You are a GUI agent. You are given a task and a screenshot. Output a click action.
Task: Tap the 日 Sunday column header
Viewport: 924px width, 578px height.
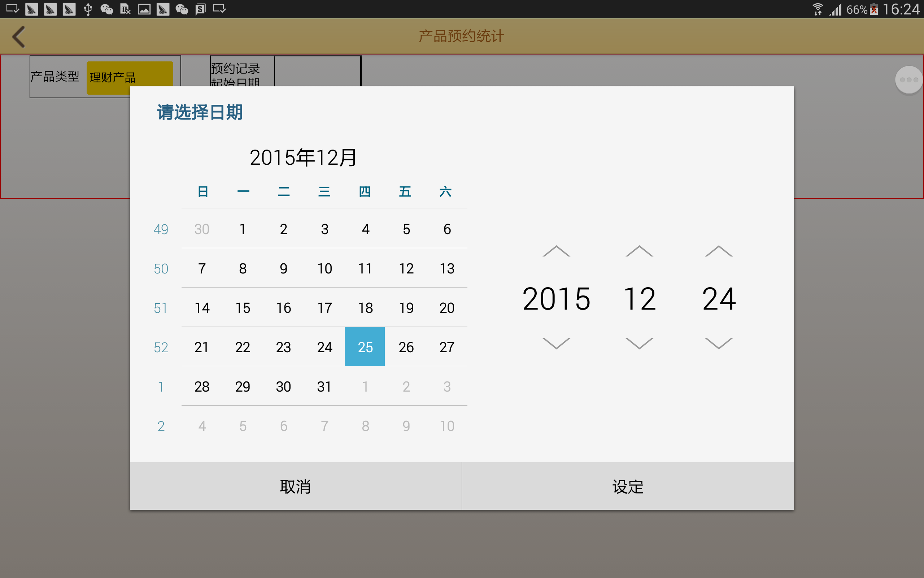pyautogui.click(x=203, y=191)
